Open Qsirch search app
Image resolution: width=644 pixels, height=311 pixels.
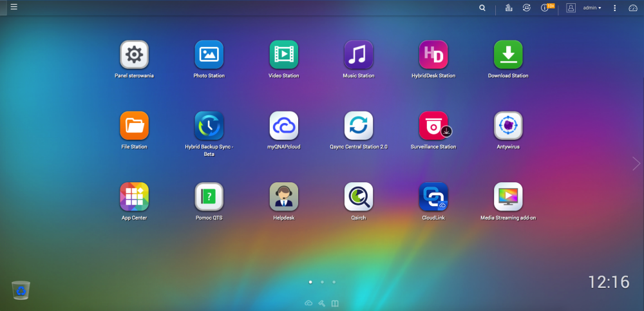pyautogui.click(x=359, y=196)
